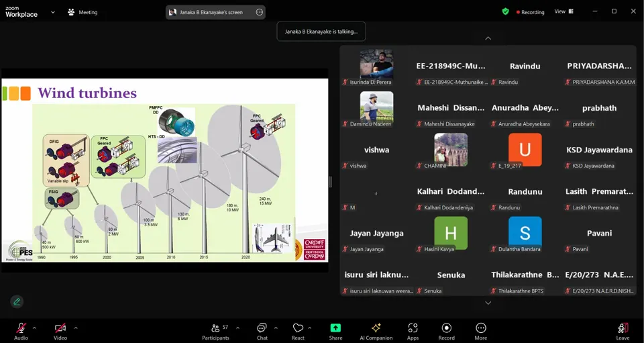Select PRIYADARSHANA K.A.M.M participant tile
Viewport: 644px width, 343px height.
coord(599,66)
